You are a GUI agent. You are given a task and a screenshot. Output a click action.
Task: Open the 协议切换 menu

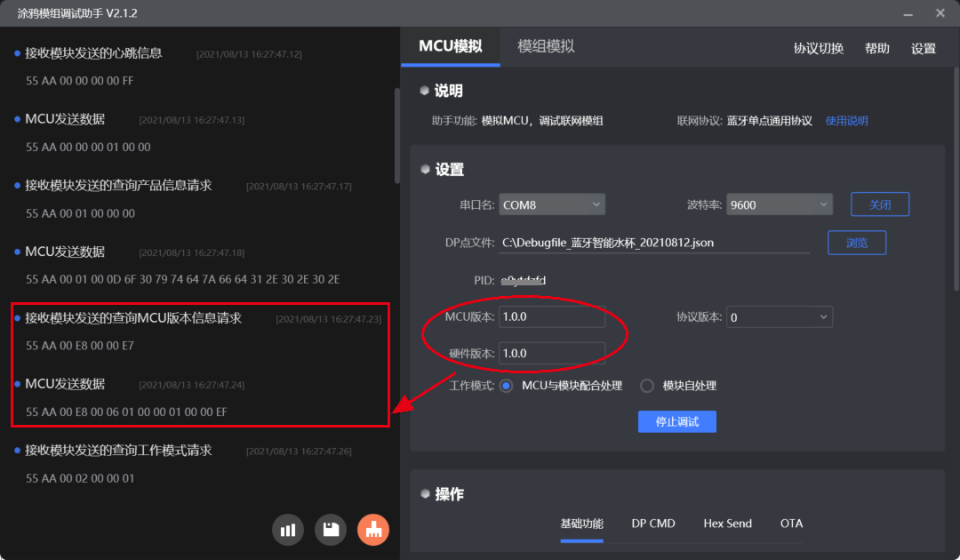819,48
